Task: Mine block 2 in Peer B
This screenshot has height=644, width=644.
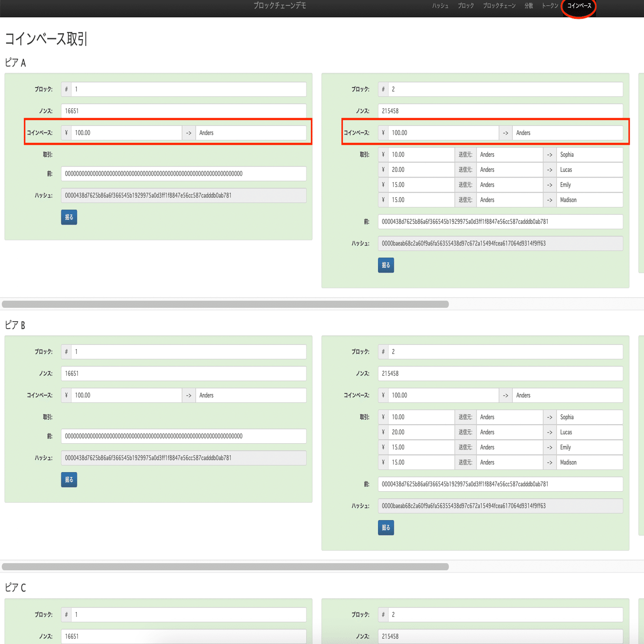Action: point(386,528)
